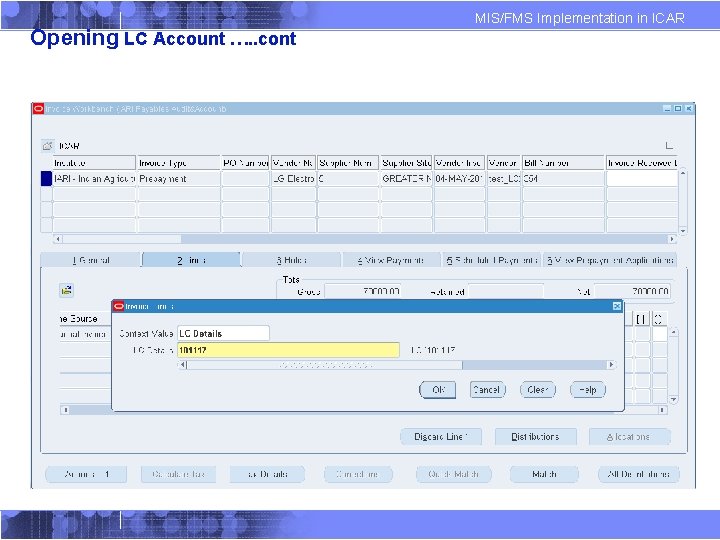This screenshot has height=540, width=720.
Task: Click the Retained total field
Action: 506,291
